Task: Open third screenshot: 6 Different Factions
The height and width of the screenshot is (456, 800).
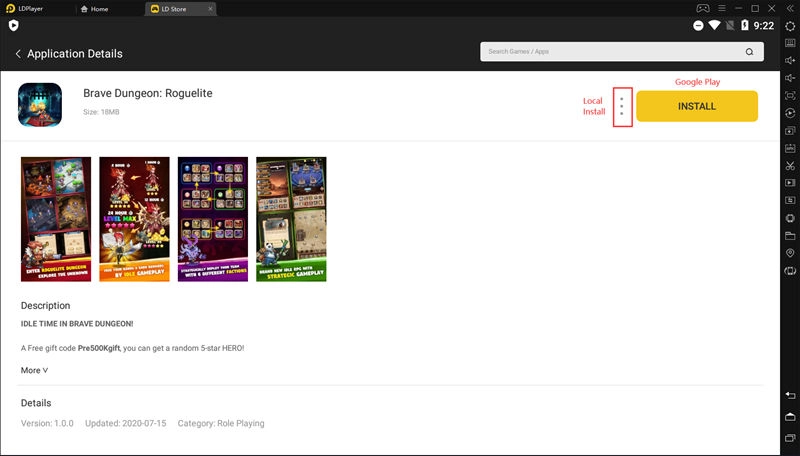Action: pos(213,219)
